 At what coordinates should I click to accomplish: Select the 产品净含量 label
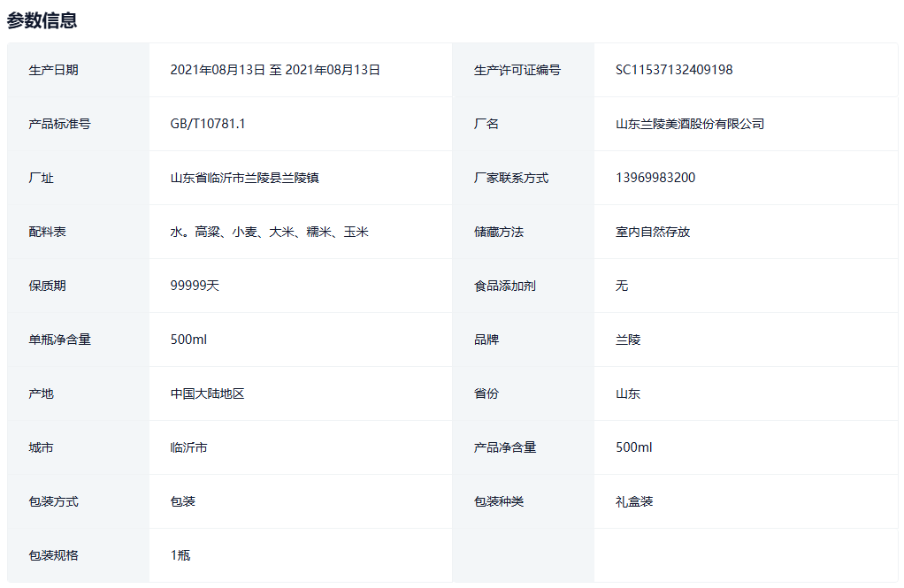[505, 447]
